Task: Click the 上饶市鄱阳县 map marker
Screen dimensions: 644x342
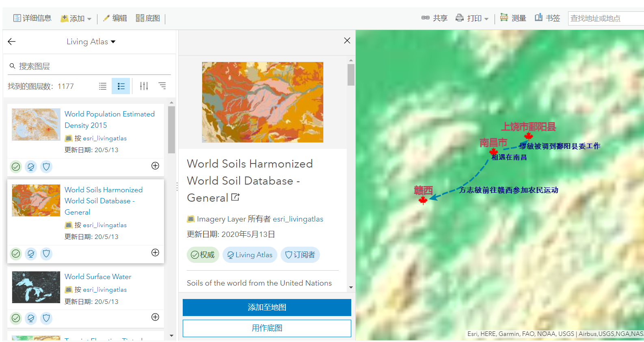Action: 528,136
